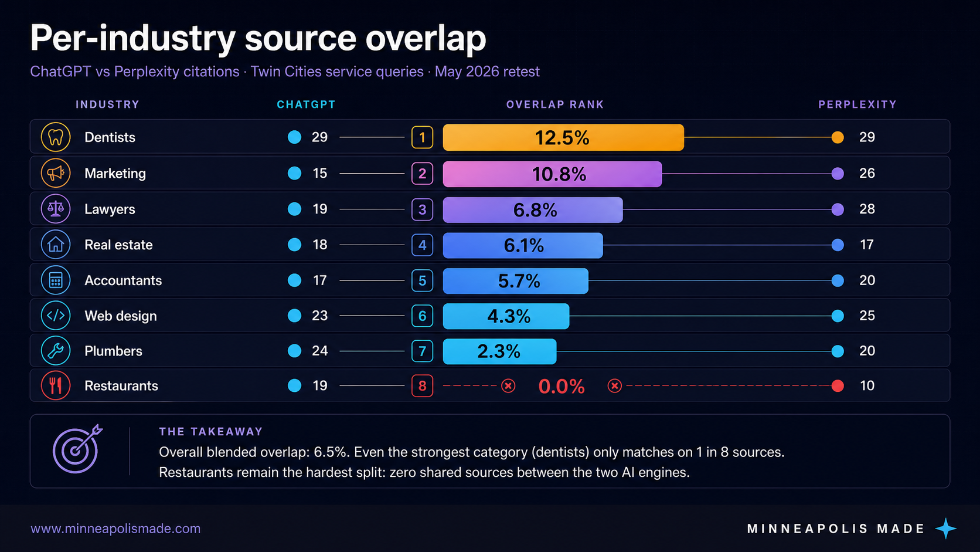This screenshot has width=980, height=552.
Task: Click the orange Perplexity dot for Dentists
Action: (x=838, y=137)
